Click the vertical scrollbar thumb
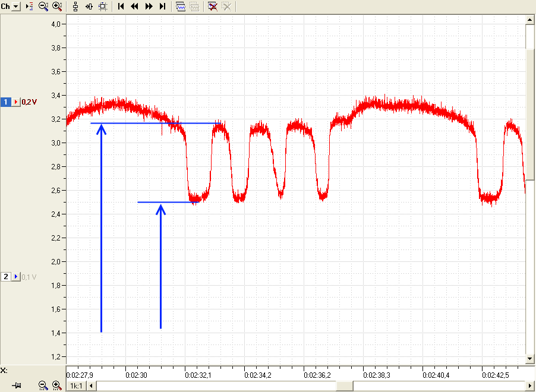The image size is (536, 392). click(529, 115)
